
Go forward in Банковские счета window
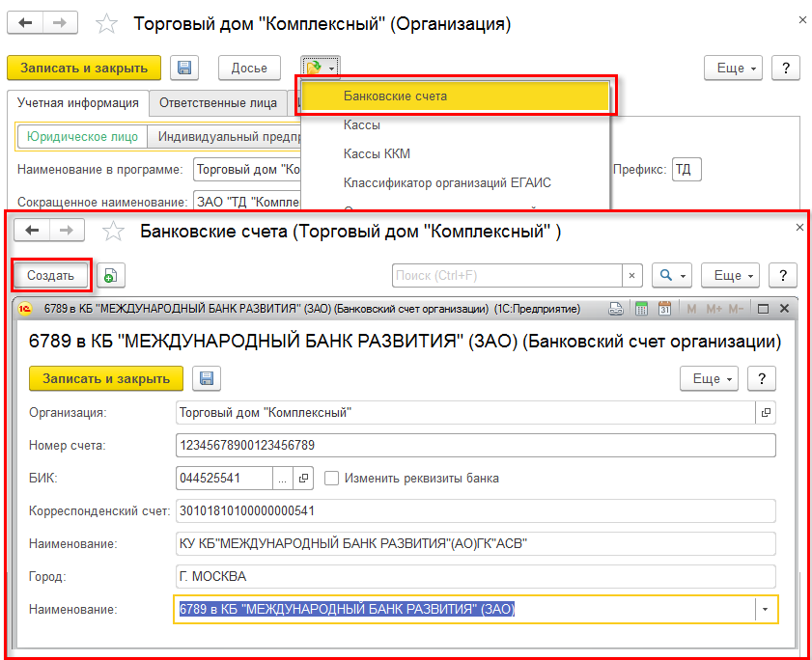(67, 231)
